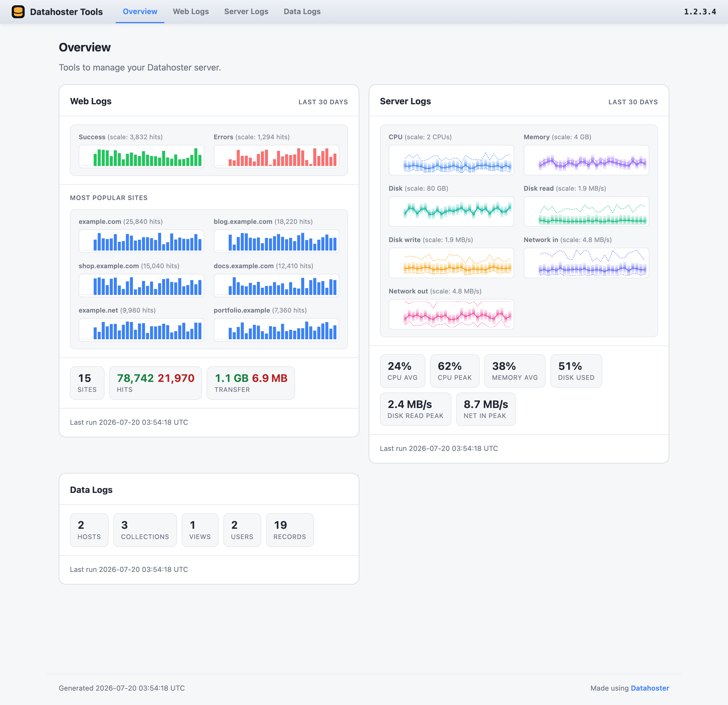
Task: Click the Memory usage line chart
Action: [x=586, y=160]
